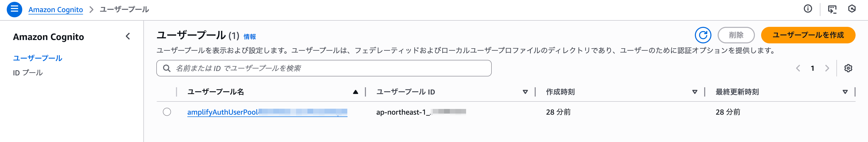The height and width of the screenshot is (142, 868).
Task: Collapse the Amazon Cognito side panel
Action: pyautogui.click(x=128, y=36)
